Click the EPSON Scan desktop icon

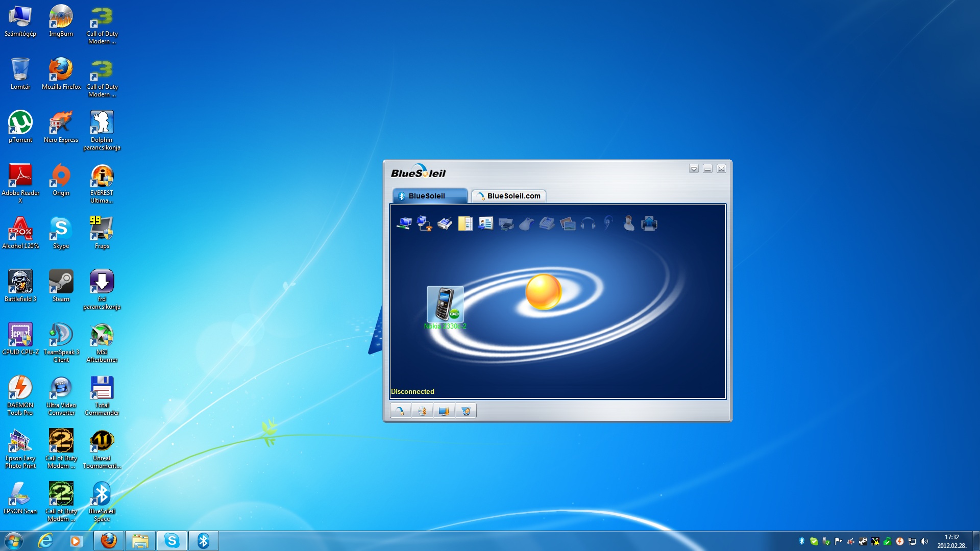[x=20, y=499]
